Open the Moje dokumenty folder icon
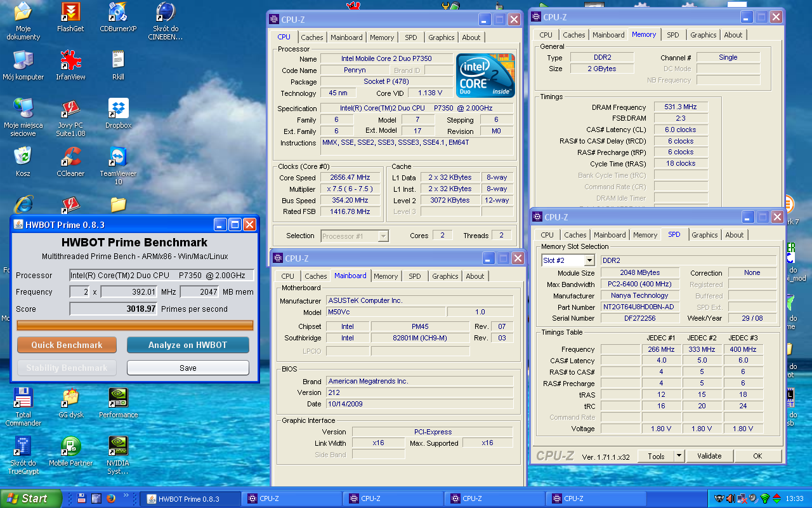 tap(23, 21)
